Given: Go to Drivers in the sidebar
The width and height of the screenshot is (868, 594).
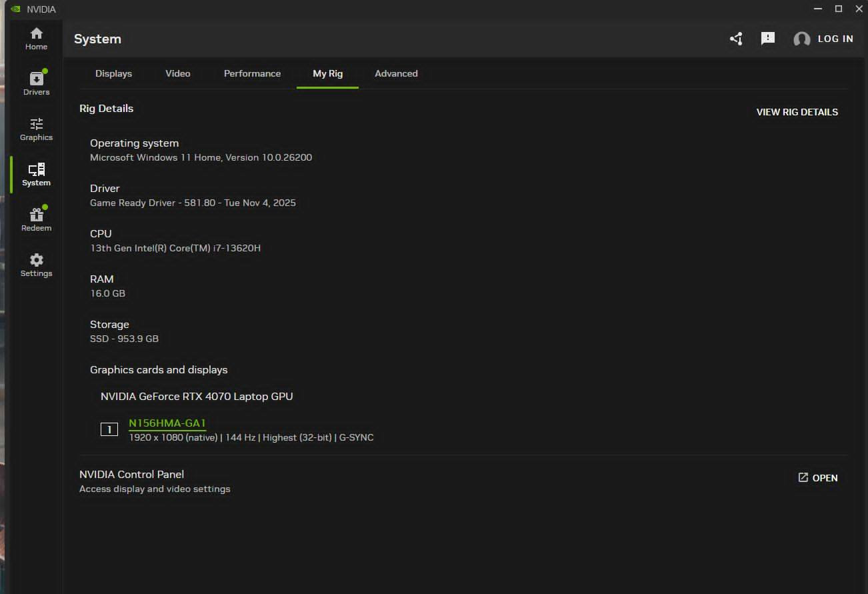Looking at the screenshot, I should pos(36,84).
